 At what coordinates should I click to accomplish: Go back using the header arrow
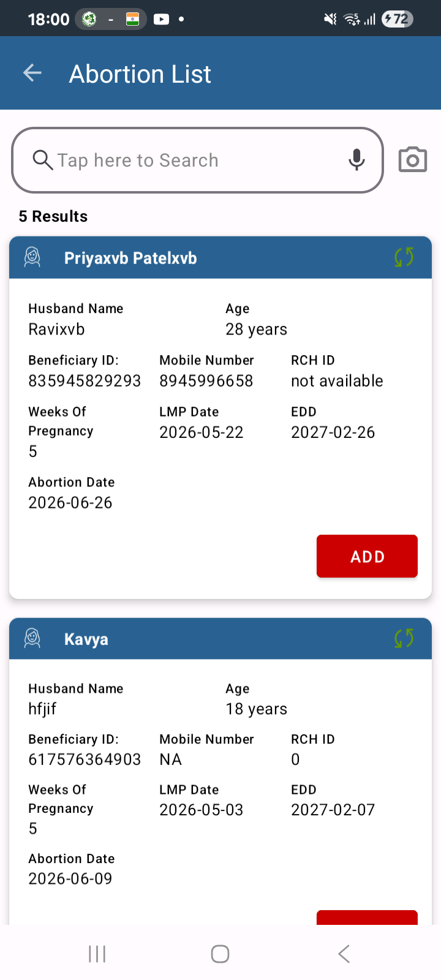tap(32, 73)
